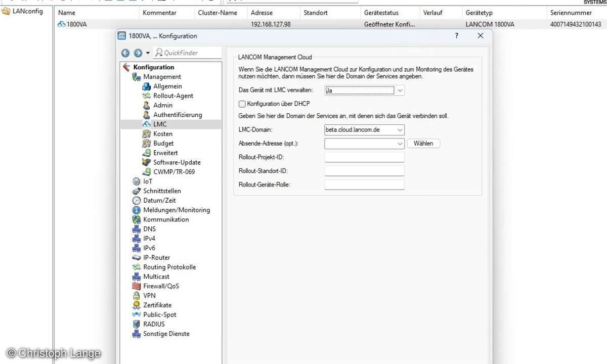This screenshot has height=364, width=607.
Task: Select DNS tree item
Action: pos(150,229)
